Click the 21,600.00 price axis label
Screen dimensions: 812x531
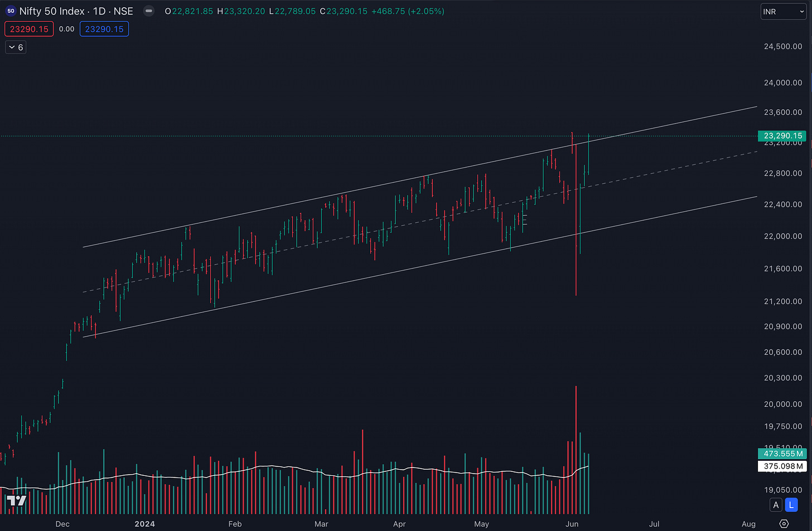[782, 269]
